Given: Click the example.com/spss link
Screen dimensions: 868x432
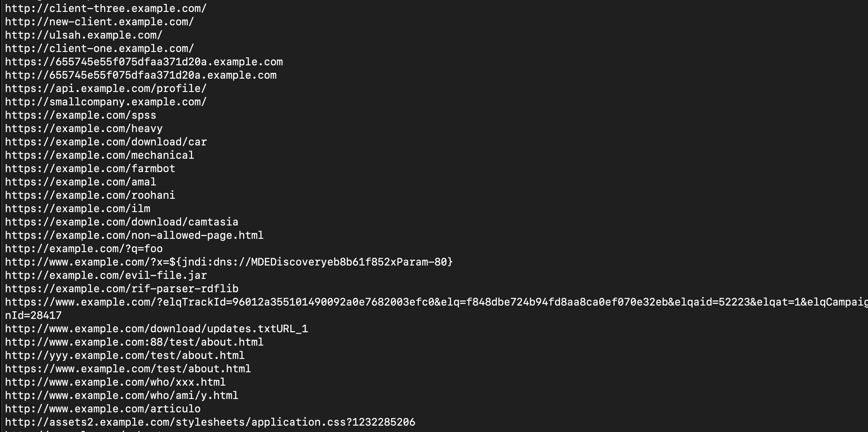Looking at the screenshot, I should (80, 115).
